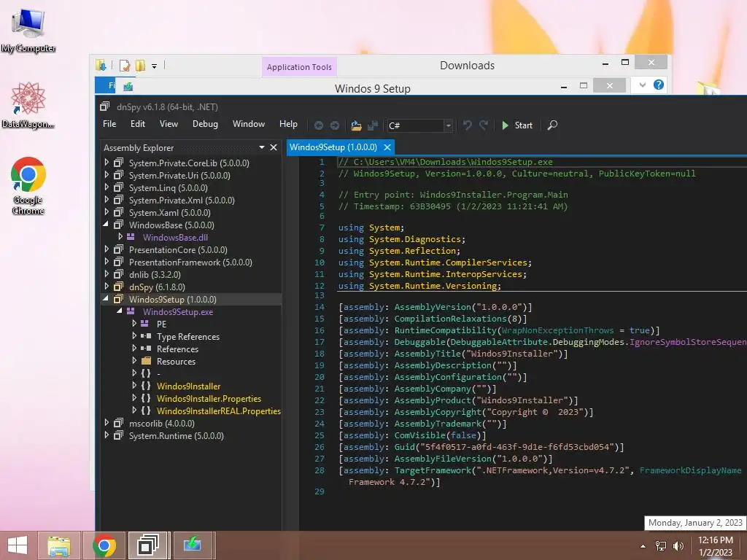Open the Debug menu
Screen dimensions: 747x560
[205, 124]
